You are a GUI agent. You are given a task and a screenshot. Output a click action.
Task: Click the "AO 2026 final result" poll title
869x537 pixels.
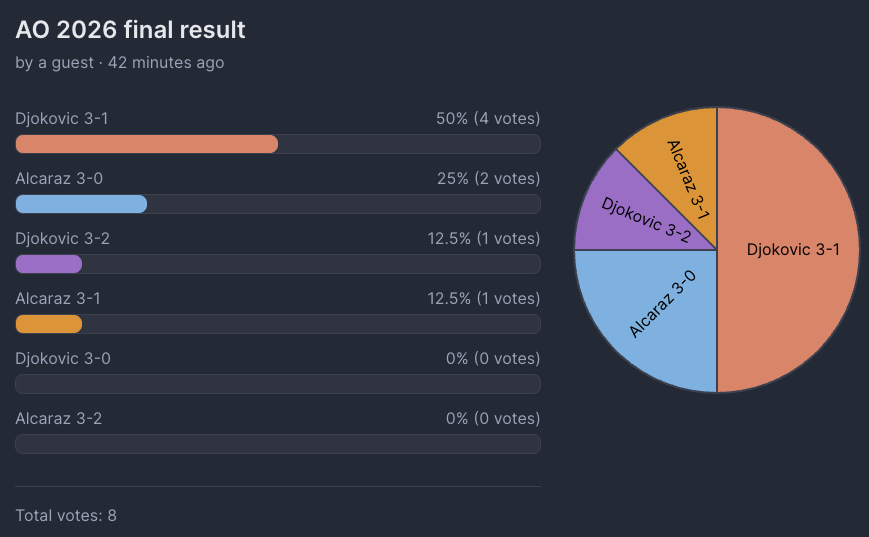click(130, 30)
